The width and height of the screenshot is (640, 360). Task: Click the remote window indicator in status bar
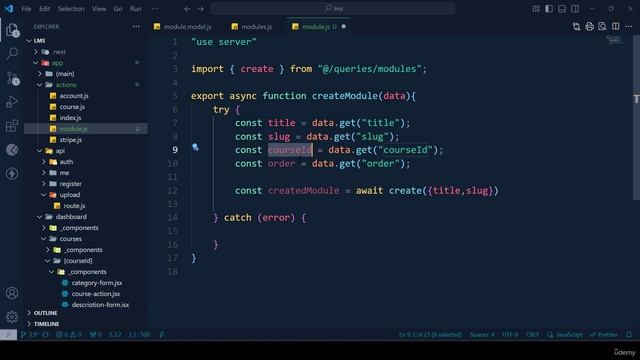pyautogui.click(x=8, y=335)
